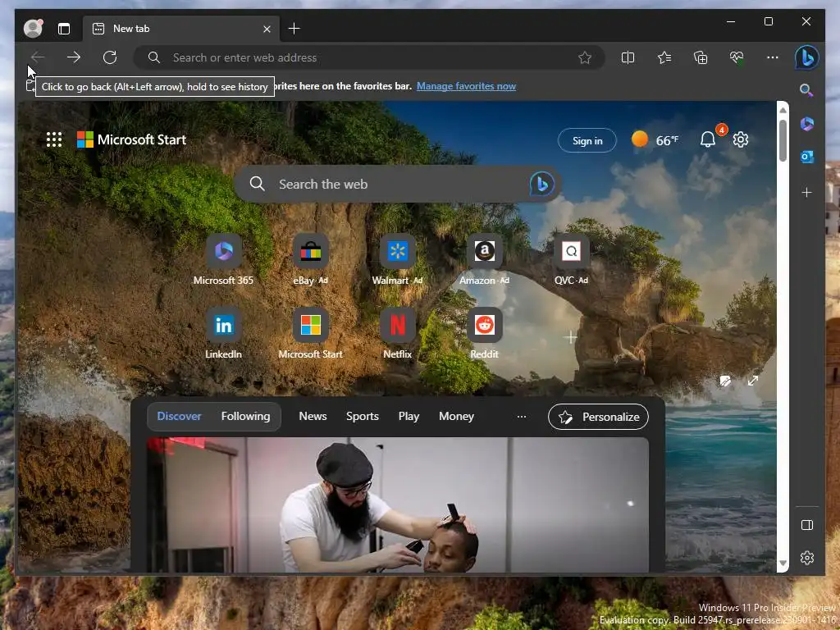The image size is (840, 630).
Task: Click the scroll down arrow
Action: pos(783,564)
